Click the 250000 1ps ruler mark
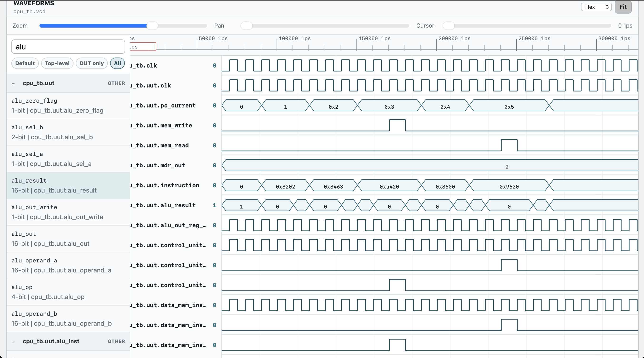The image size is (644, 358). (x=534, y=39)
